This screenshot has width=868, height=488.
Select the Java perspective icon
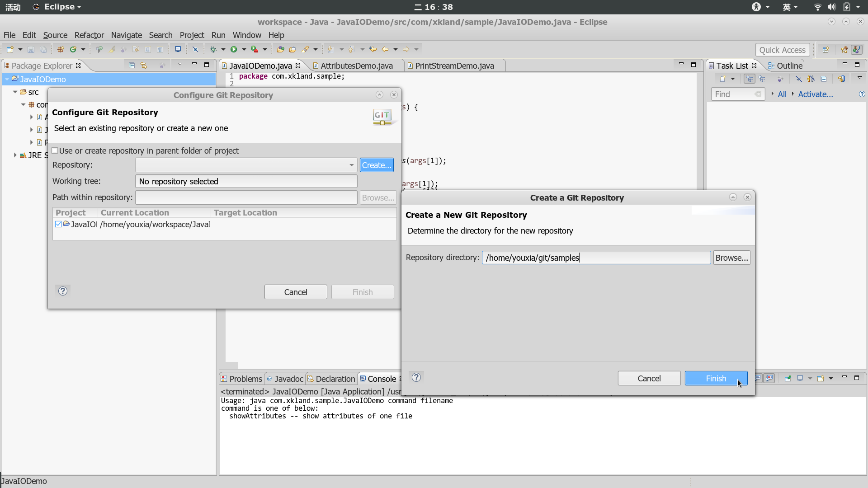[856, 50]
